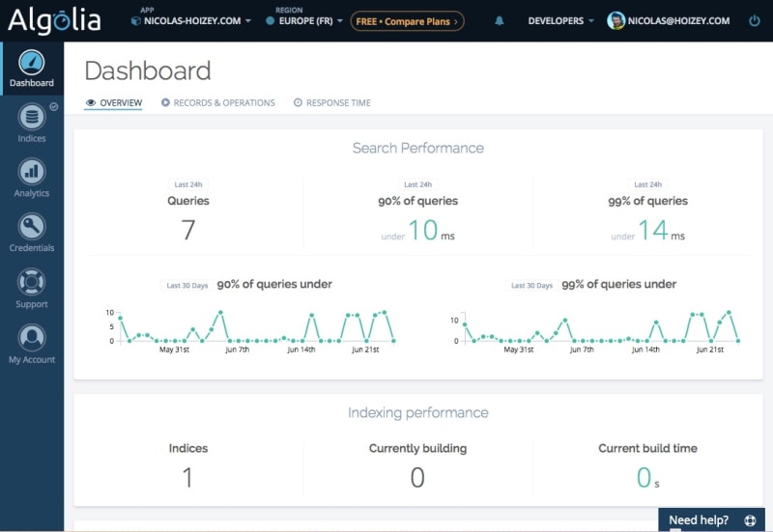Image resolution: width=773 pixels, height=532 pixels.
Task: Click the Dashboard gauge icon
Action: click(x=32, y=63)
